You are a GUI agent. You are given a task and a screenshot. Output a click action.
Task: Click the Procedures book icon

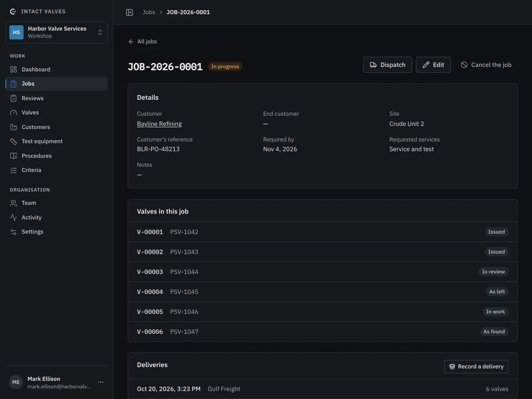tap(14, 156)
